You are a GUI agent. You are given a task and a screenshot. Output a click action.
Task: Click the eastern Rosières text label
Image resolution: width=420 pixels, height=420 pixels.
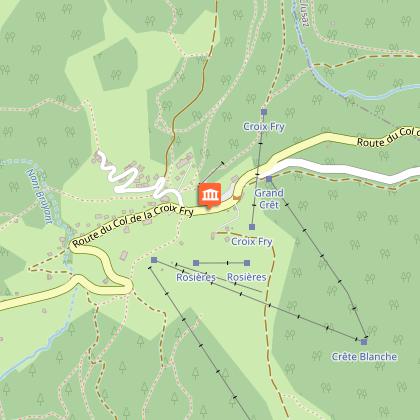[x=247, y=277]
